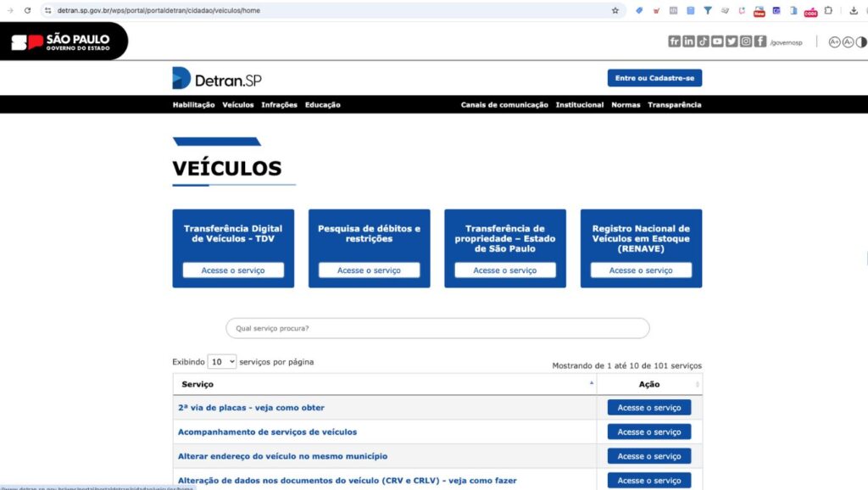Open the Extensions puzzle icon
The height and width of the screenshot is (490, 868).
click(828, 10)
